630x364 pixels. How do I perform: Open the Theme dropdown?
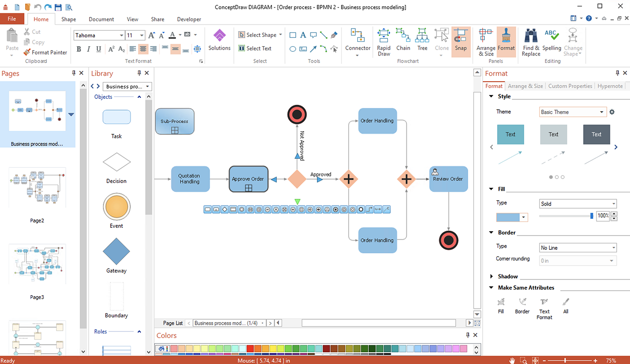[x=573, y=112]
